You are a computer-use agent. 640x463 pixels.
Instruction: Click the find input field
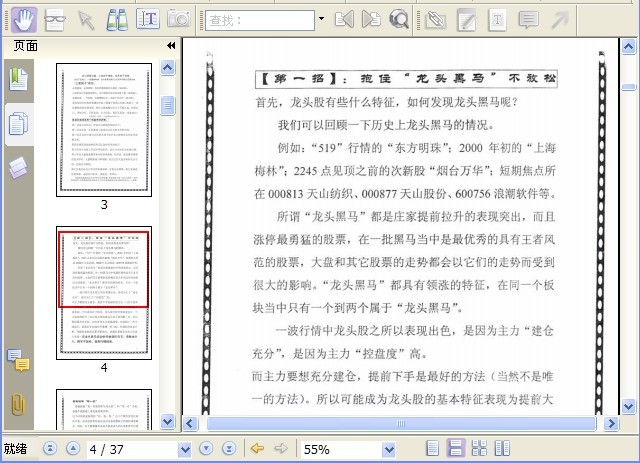[260, 20]
